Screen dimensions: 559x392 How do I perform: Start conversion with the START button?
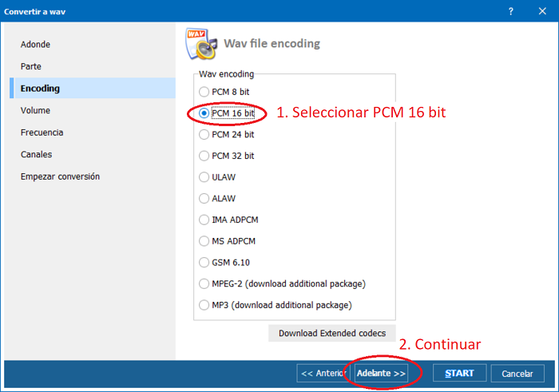(459, 373)
